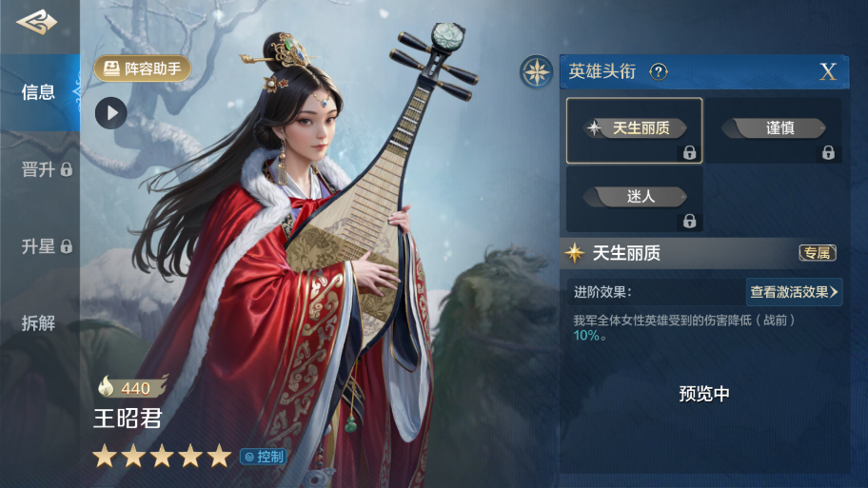Expand 查看激活效果 activation effects
Viewport: 868px width, 488px height.
(794, 292)
